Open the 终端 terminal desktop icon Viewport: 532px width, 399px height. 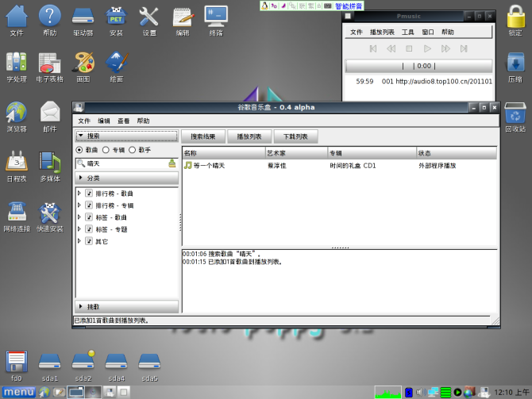pyautogui.click(x=216, y=17)
